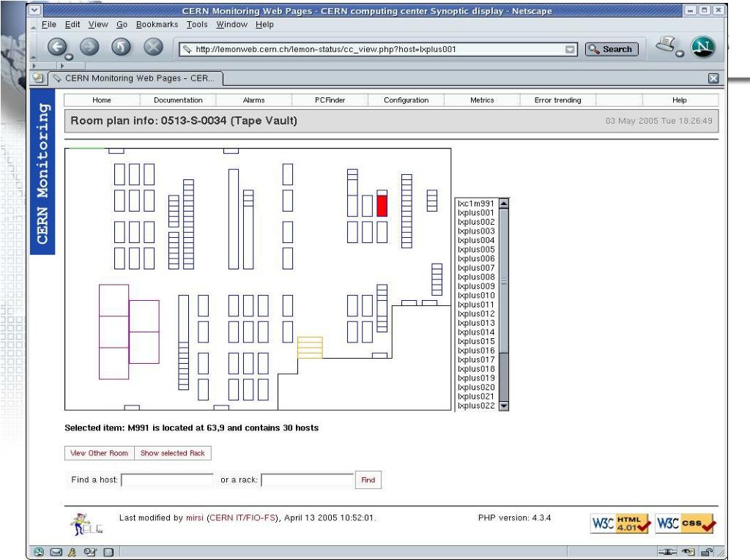Click the host list scrollbar thumb
Viewport: 750px width, 560px height.
coord(504,281)
